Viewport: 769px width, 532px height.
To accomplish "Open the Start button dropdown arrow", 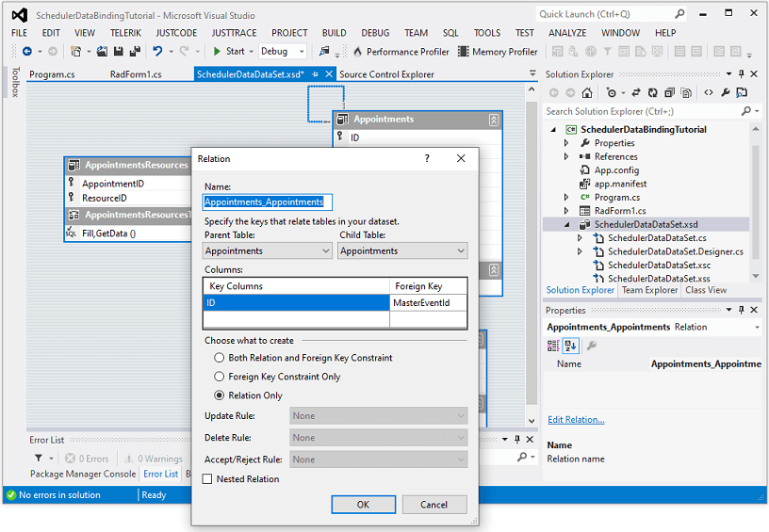I will pyautogui.click(x=251, y=52).
